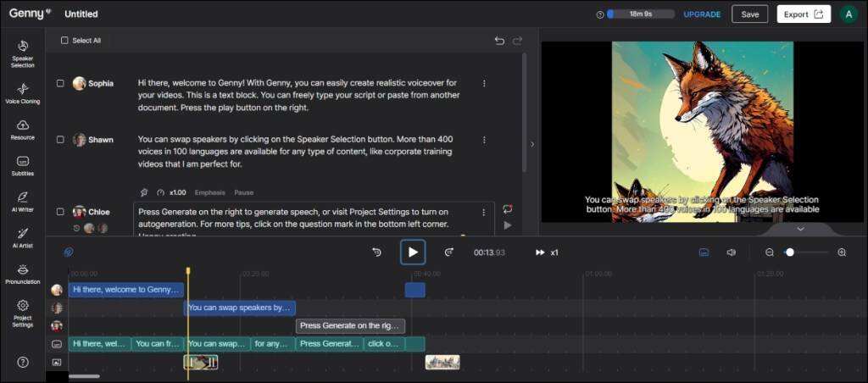Launch the AI Writer tool
868x383 pixels.
(23, 201)
